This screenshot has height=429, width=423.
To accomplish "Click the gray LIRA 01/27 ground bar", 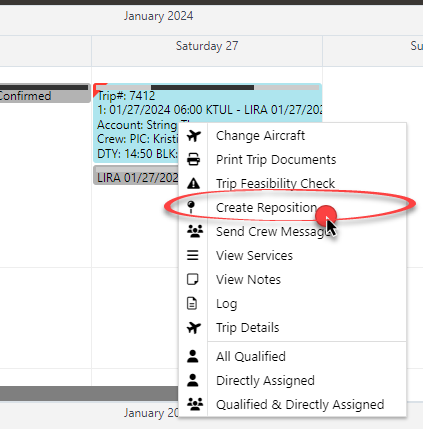I will point(137,175).
